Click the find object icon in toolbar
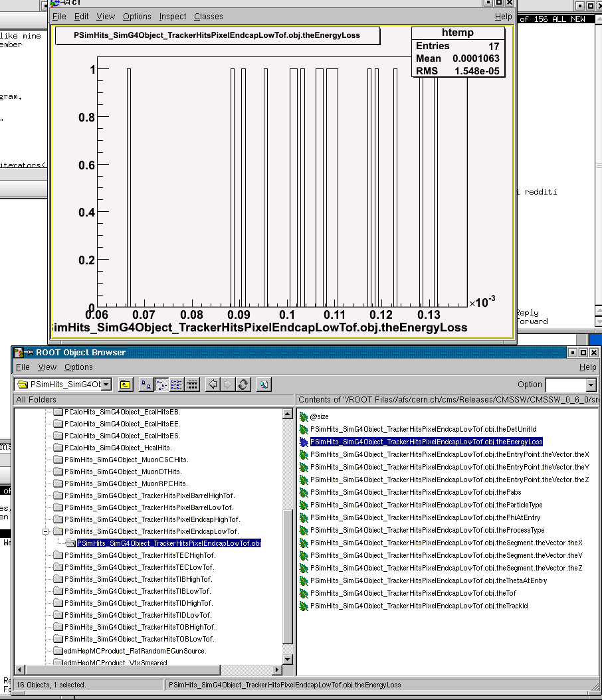 pos(264,385)
